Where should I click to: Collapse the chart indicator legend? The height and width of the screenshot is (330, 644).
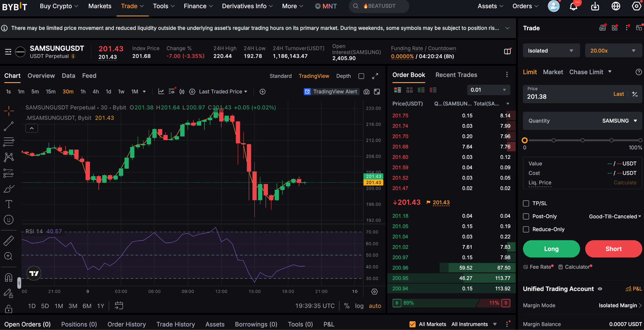pyautogui.click(x=32, y=128)
